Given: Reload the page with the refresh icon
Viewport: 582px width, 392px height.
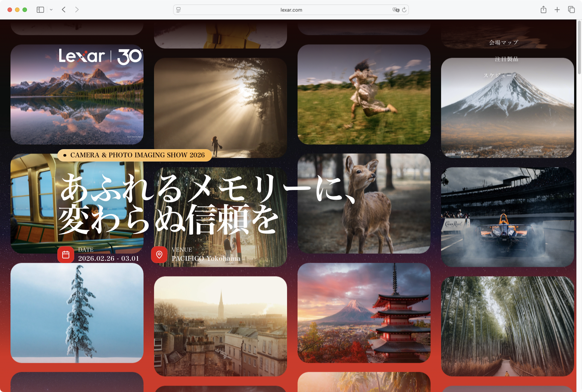Looking at the screenshot, I should point(404,10).
